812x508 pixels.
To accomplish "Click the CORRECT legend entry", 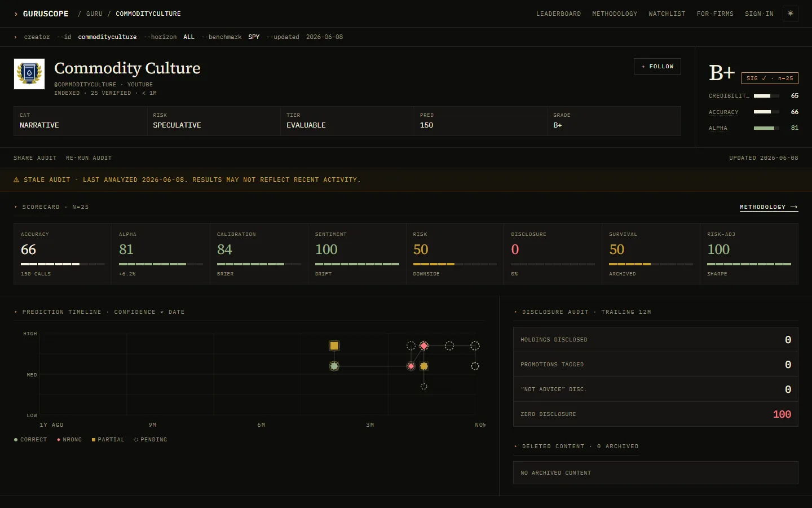I will pyautogui.click(x=30, y=440).
